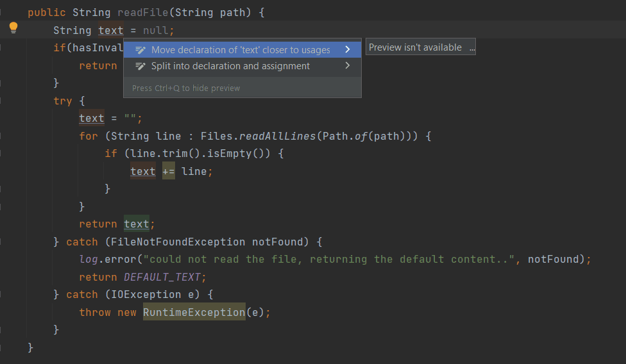Expand submenu arrow for Move declaration item
The image size is (626, 364).
348,49
